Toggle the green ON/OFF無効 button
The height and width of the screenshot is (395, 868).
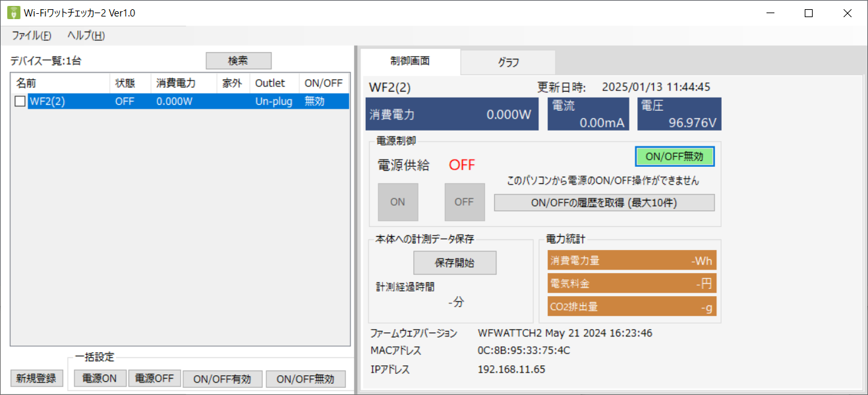[674, 157]
